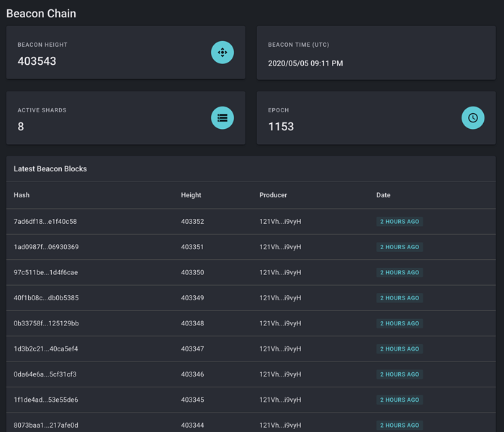Open producer of block 403351
504x432 pixels.
280,247
